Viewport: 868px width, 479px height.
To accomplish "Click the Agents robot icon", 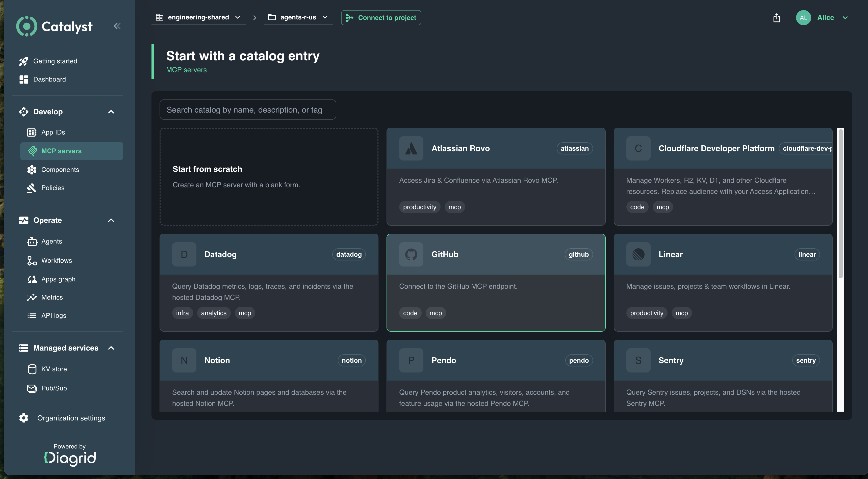I will (32, 242).
